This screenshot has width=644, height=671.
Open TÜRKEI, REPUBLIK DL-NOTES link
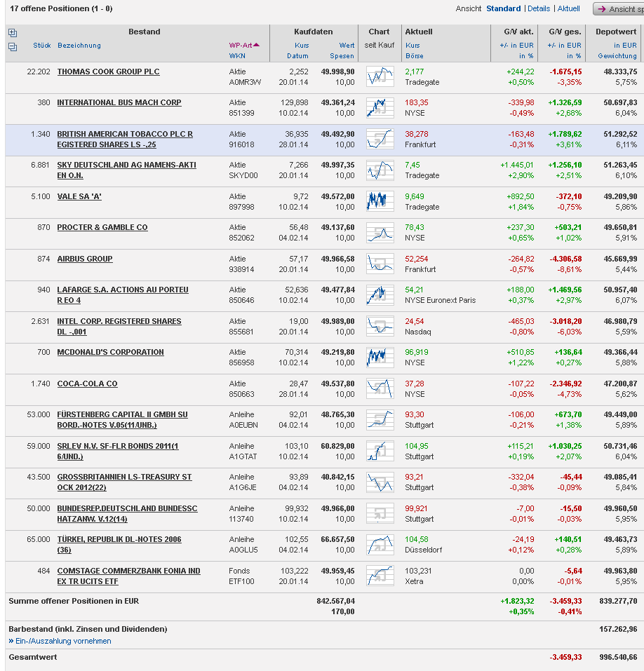(x=119, y=544)
